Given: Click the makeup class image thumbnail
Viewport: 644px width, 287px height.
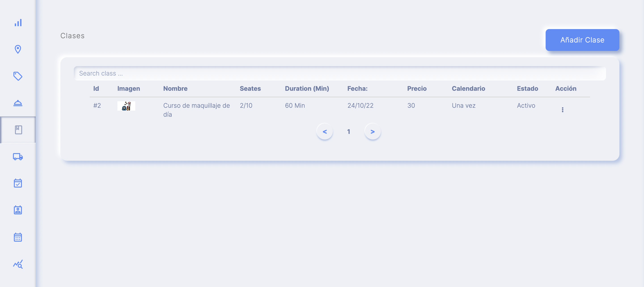Looking at the screenshot, I should pyautogui.click(x=126, y=106).
